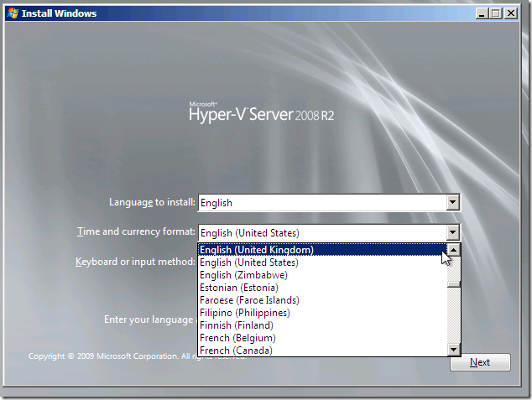532x400 pixels.
Task: Open the Language to install dropdown
Action: point(453,202)
